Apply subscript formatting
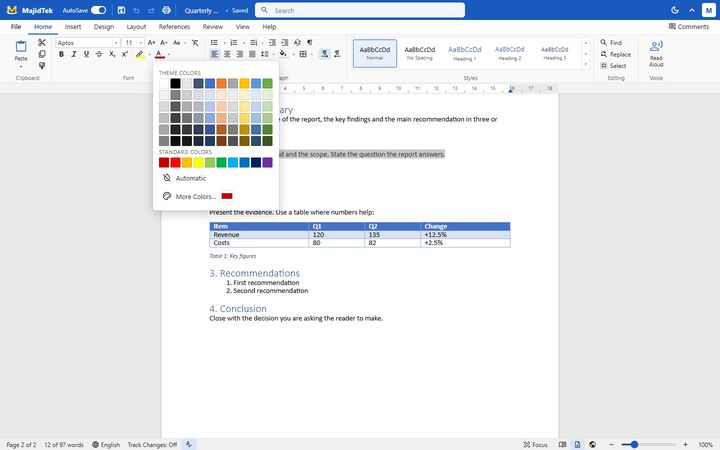This screenshot has width=720, height=450. tap(112, 54)
